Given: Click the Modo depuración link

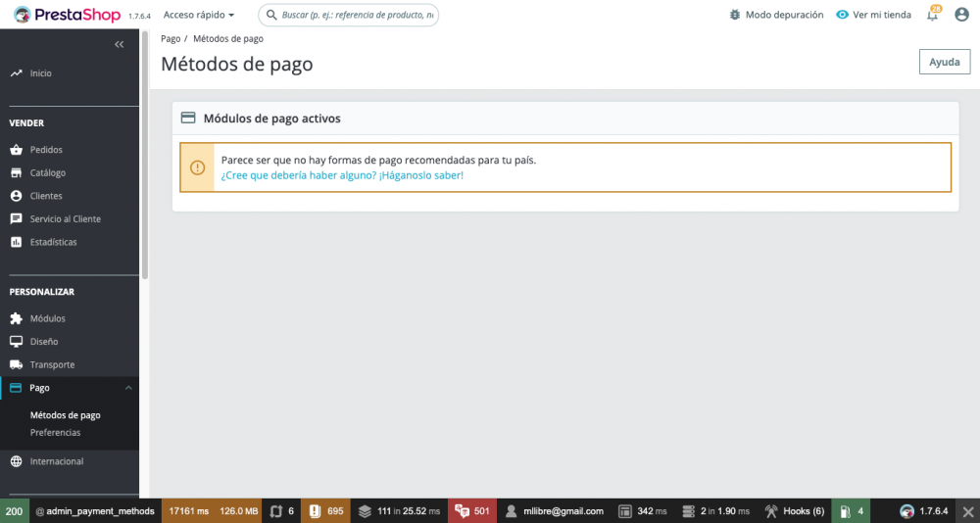Looking at the screenshot, I should pyautogui.click(x=784, y=15).
